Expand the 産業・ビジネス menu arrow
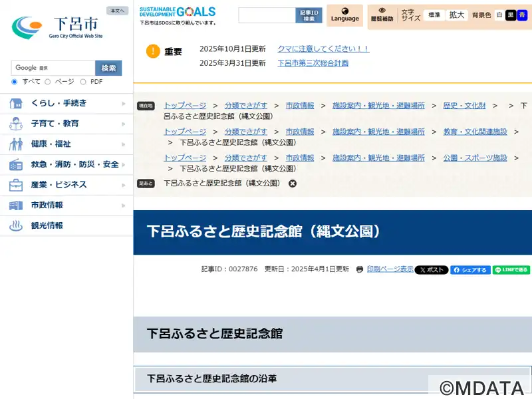 (x=124, y=185)
